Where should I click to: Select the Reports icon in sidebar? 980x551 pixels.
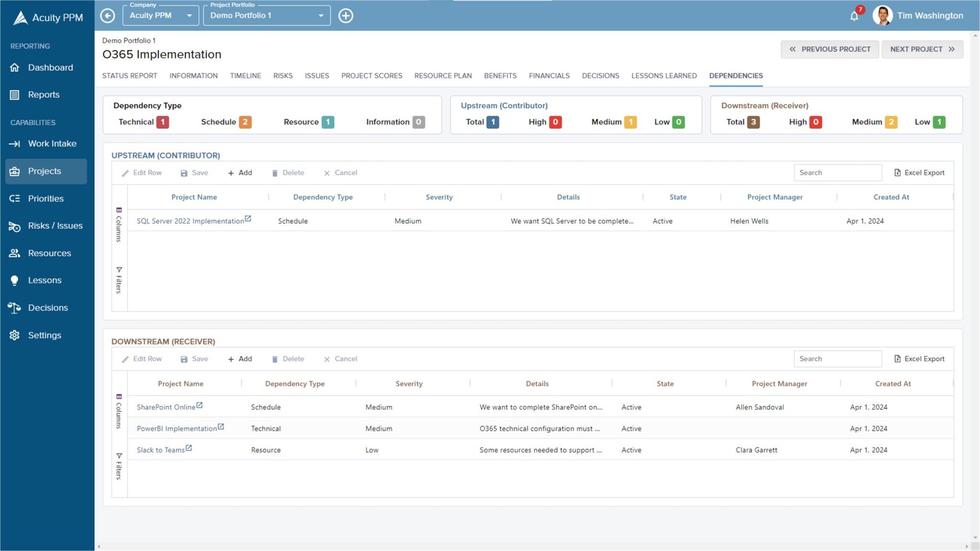pos(15,94)
